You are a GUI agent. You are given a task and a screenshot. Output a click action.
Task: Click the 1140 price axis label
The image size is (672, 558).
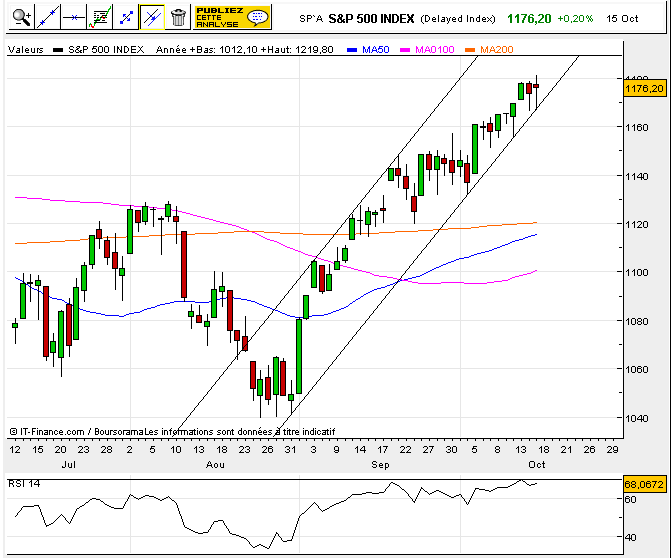click(x=638, y=176)
